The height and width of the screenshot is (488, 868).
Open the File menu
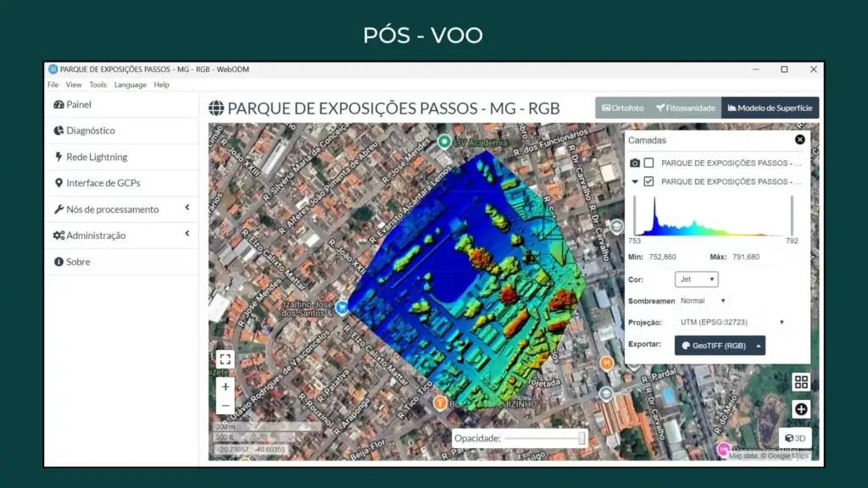coord(53,85)
